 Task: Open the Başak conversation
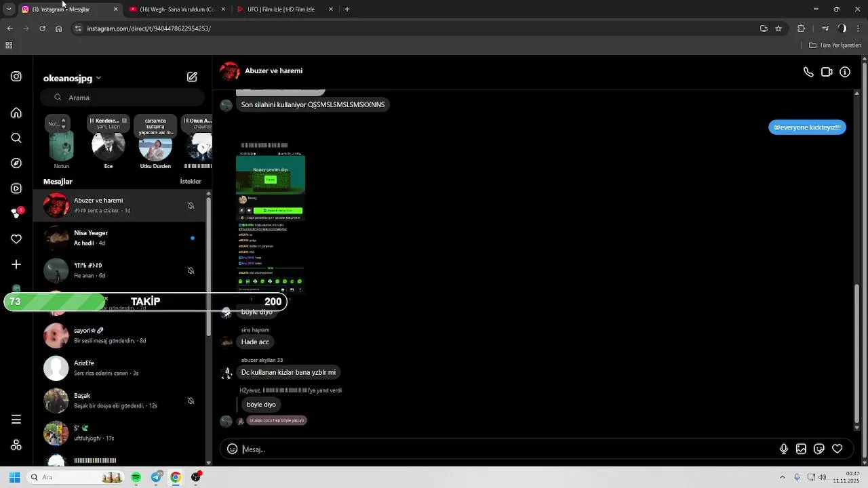point(121,401)
